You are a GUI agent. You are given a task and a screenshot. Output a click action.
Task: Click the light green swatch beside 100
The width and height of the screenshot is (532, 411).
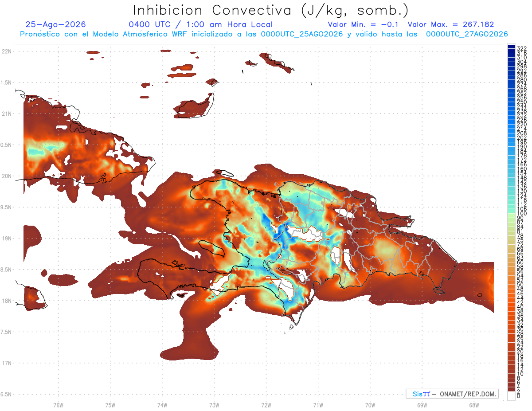[x=511, y=215]
